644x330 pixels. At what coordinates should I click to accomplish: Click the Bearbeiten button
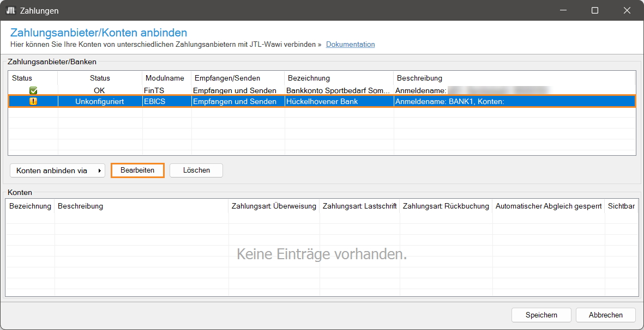click(137, 170)
